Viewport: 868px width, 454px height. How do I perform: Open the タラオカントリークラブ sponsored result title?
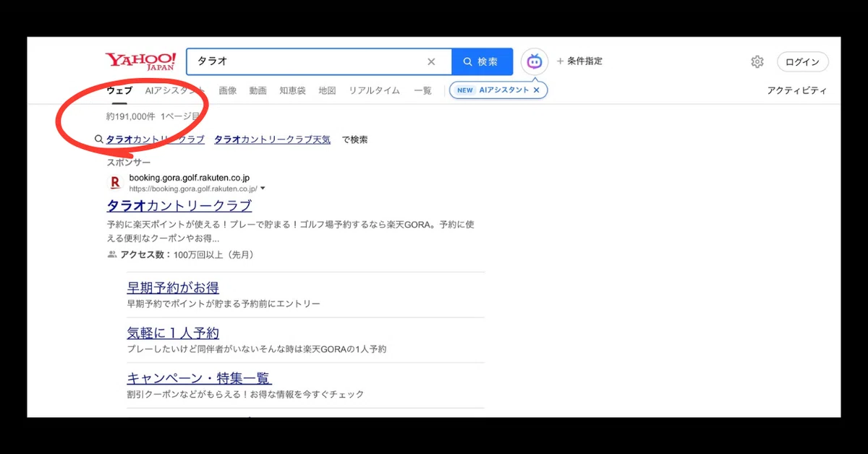(179, 205)
